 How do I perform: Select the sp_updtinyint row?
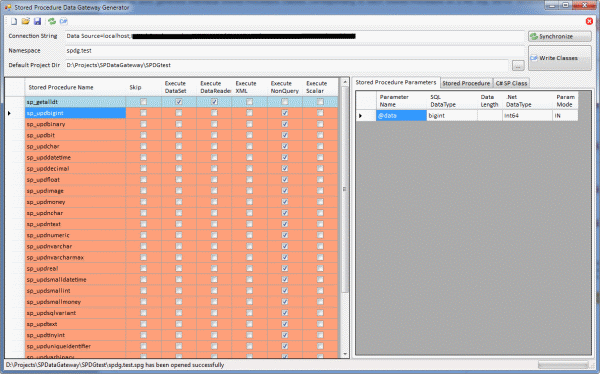tap(75, 335)
